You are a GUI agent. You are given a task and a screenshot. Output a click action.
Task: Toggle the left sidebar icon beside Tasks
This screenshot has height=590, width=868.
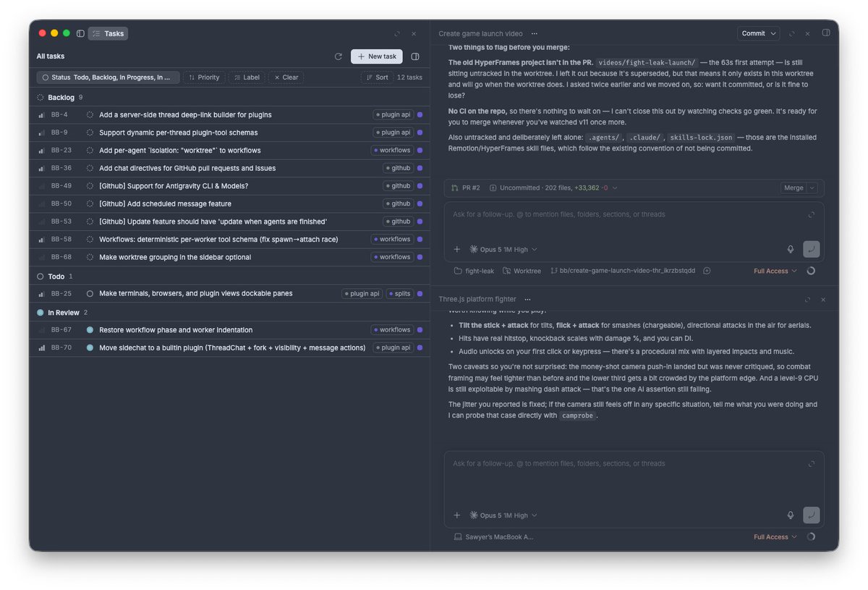click(80, 33)
